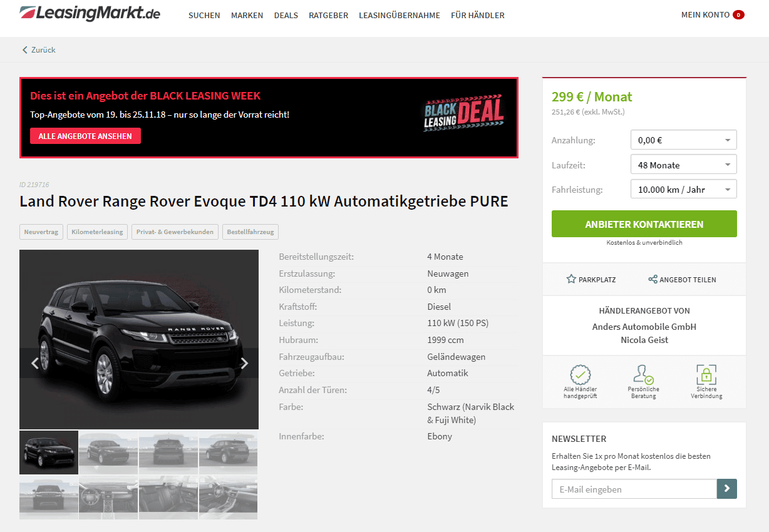The width and height of the screenshot is (769, 532).
Task: Click the red notification count beside Mein Konto
Action: (738, 15)
